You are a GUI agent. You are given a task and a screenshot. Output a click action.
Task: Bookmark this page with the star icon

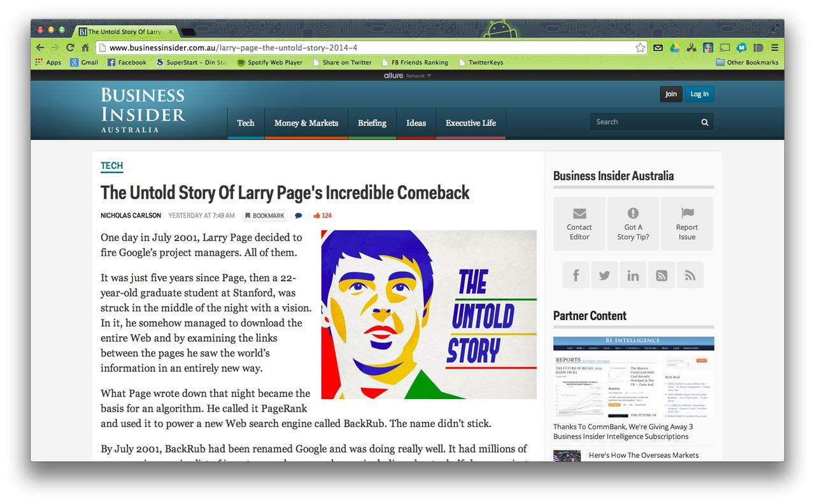[x=640, y=48]
